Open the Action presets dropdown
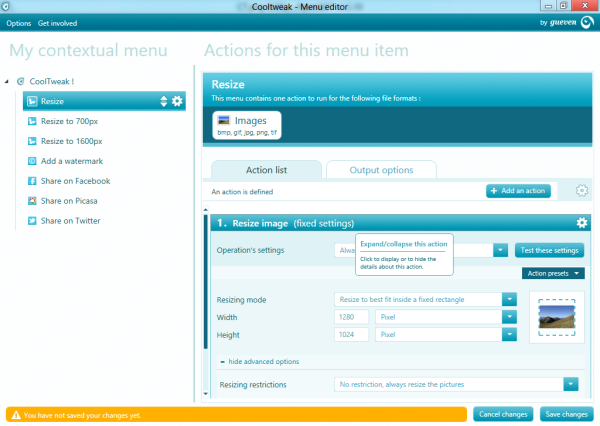Screen dimensions: 600x426 click(553, 273)
